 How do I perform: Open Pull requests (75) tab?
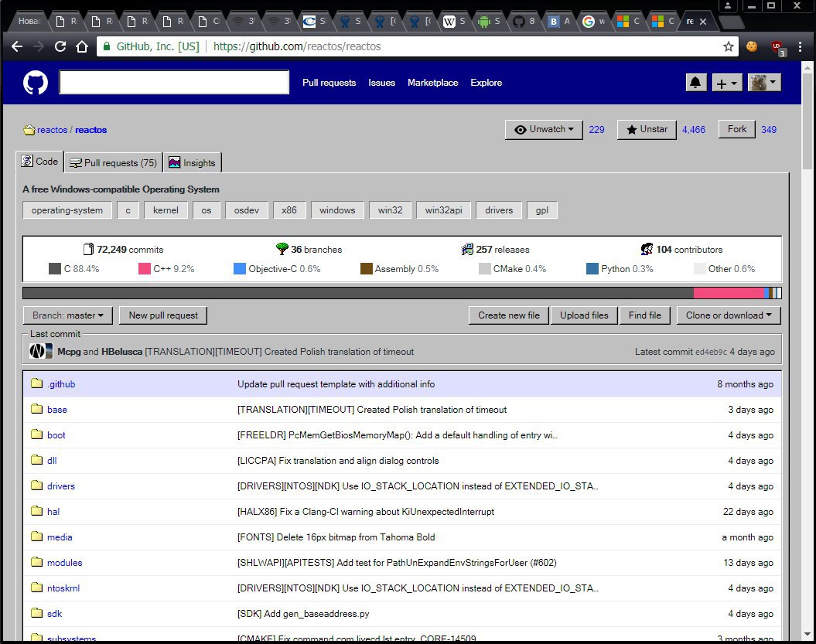point(114,163)
